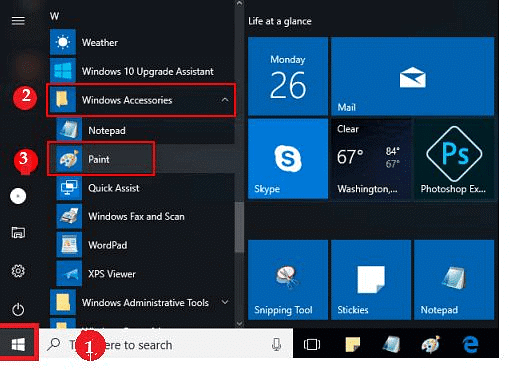The width and height of the screenshot is (511, 375).
Task: Select the 'Weather' app label
Action: [x=100, y=43]
